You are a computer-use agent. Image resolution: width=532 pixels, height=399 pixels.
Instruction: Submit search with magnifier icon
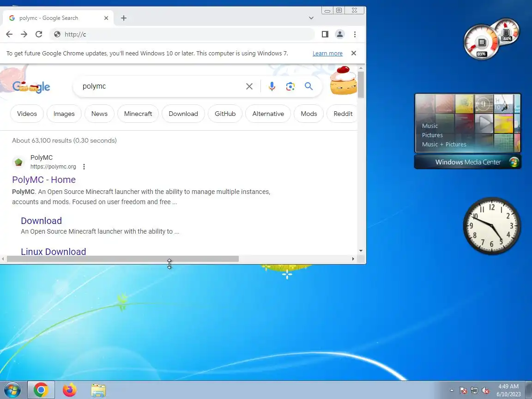click(x=308, y=86)
